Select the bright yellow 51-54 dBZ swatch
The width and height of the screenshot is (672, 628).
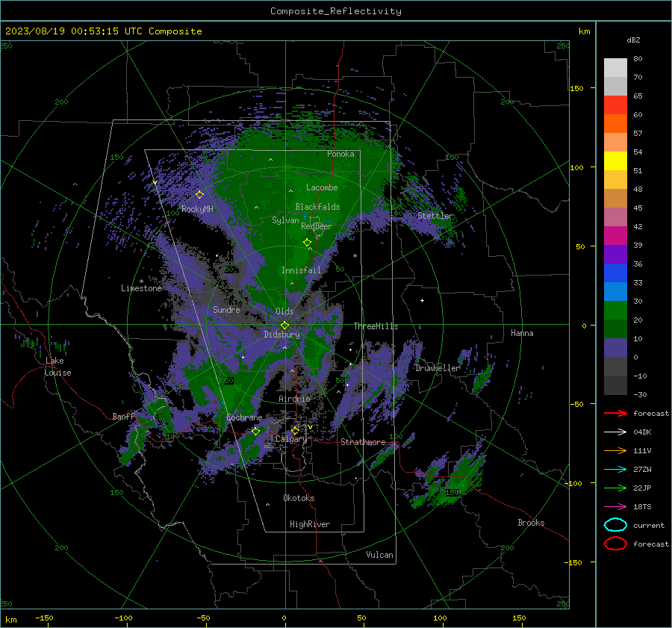615,161
